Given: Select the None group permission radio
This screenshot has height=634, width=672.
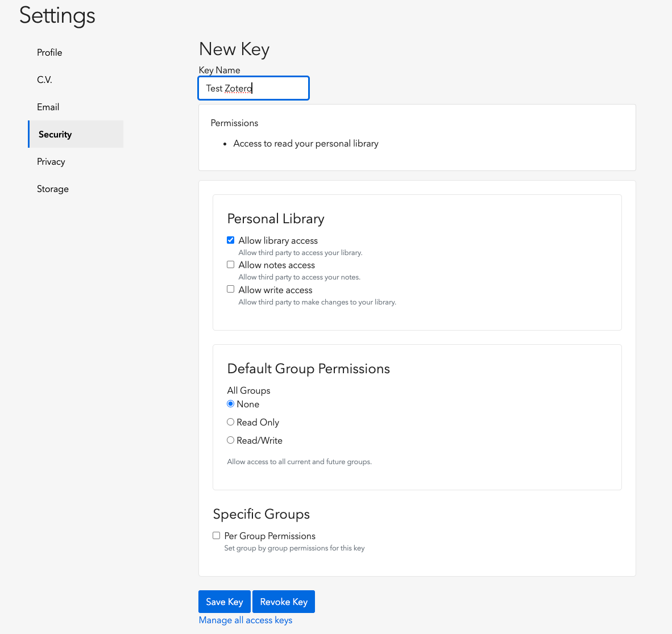Looking at the screenshot, I should pyautogui.click(x=231, y=404).
